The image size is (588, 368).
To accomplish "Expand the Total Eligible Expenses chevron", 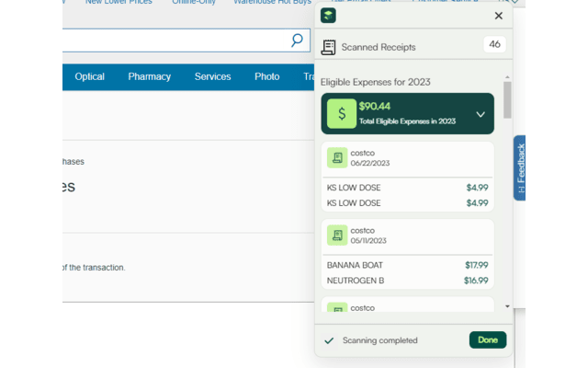I will tap(481, 114).
